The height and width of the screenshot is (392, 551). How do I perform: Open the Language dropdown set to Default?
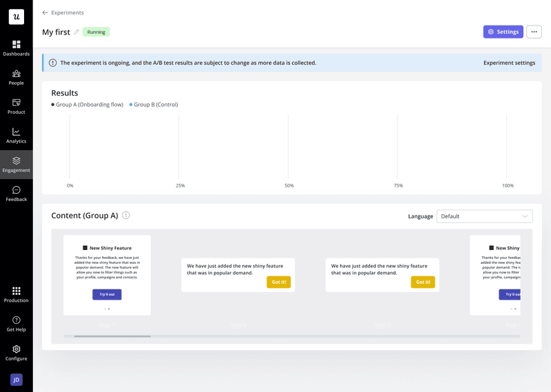click(x=484, y=216)
